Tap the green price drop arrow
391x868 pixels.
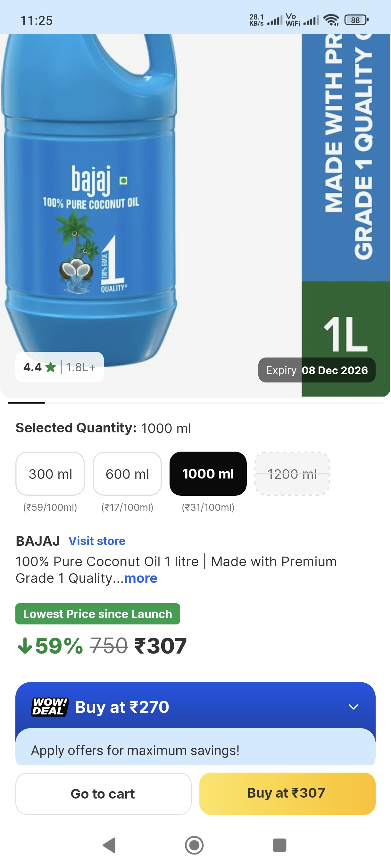click(x=25, y=646)
